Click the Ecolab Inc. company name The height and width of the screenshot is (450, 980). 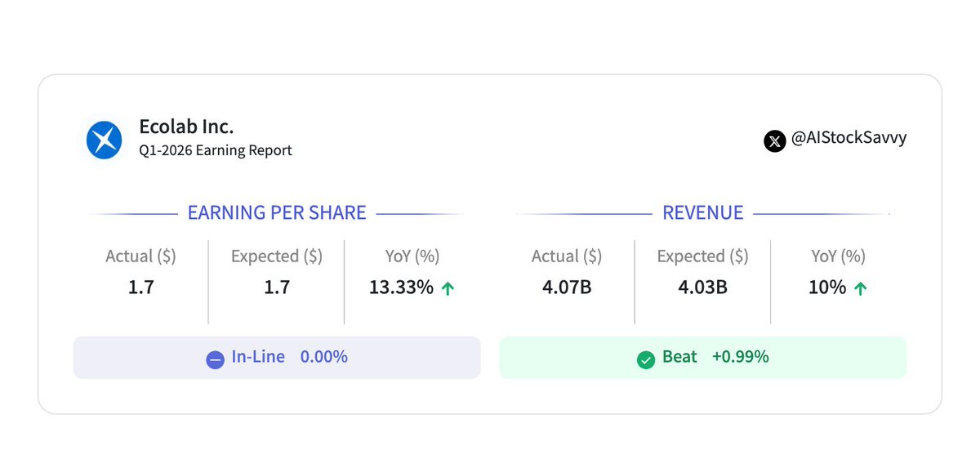[x=186, y=127]
